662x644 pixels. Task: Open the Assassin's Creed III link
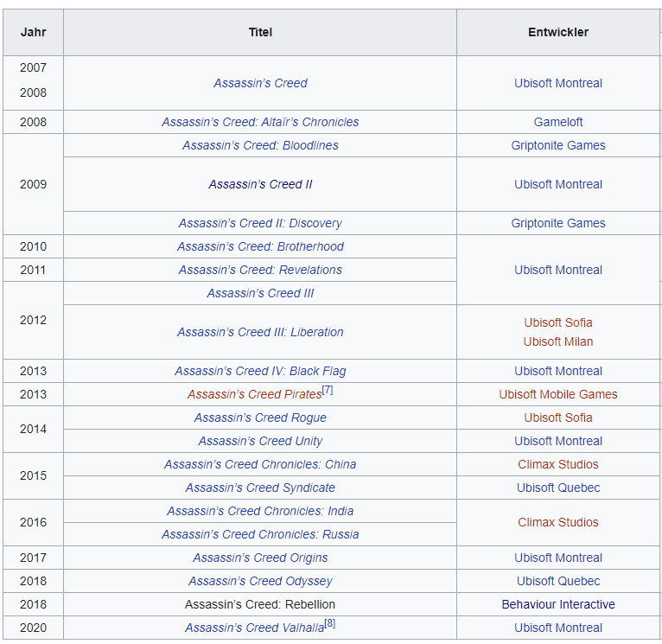pos(260,293)
